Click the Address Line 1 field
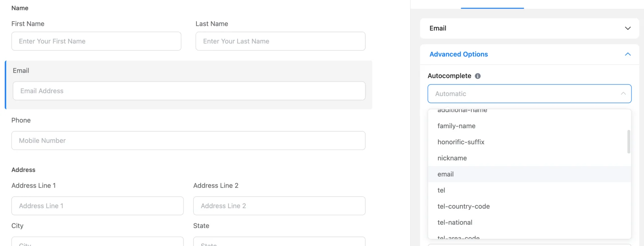 97,206
